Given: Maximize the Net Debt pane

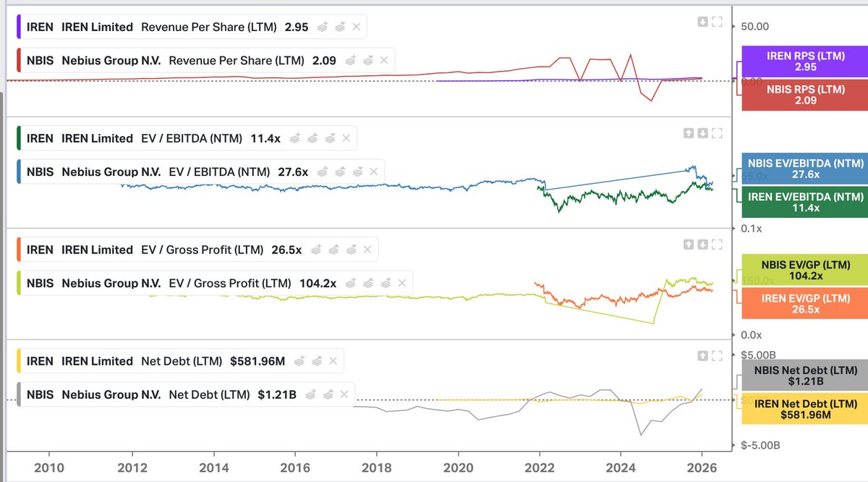Looking at the screenshot, I should click(x=717, y=355).
